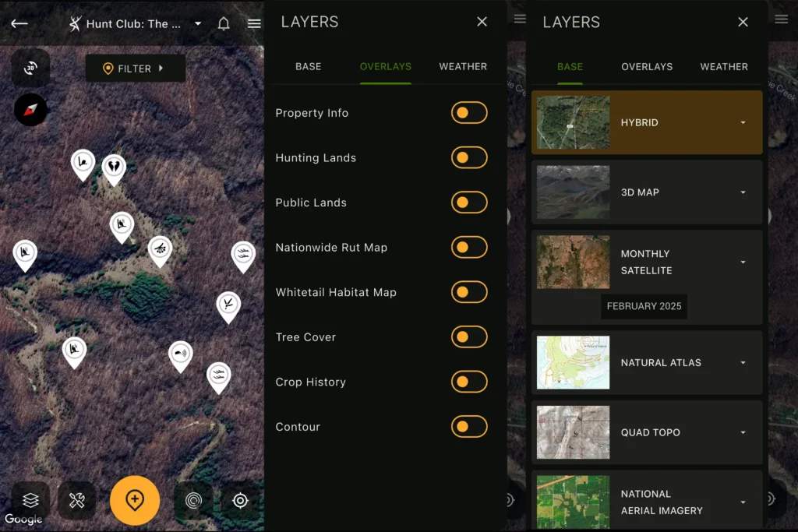Image resolution: width=798 pixels, height=532 pixels.
Task: Tap the orange add-pin button
Action: pyautogui.click(x=135, y=501)
